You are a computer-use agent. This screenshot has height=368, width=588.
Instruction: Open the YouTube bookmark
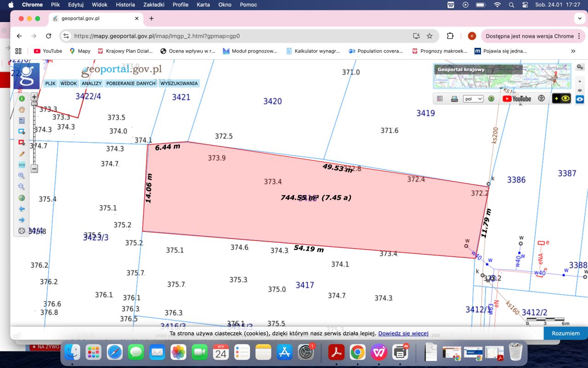point(48,51)
